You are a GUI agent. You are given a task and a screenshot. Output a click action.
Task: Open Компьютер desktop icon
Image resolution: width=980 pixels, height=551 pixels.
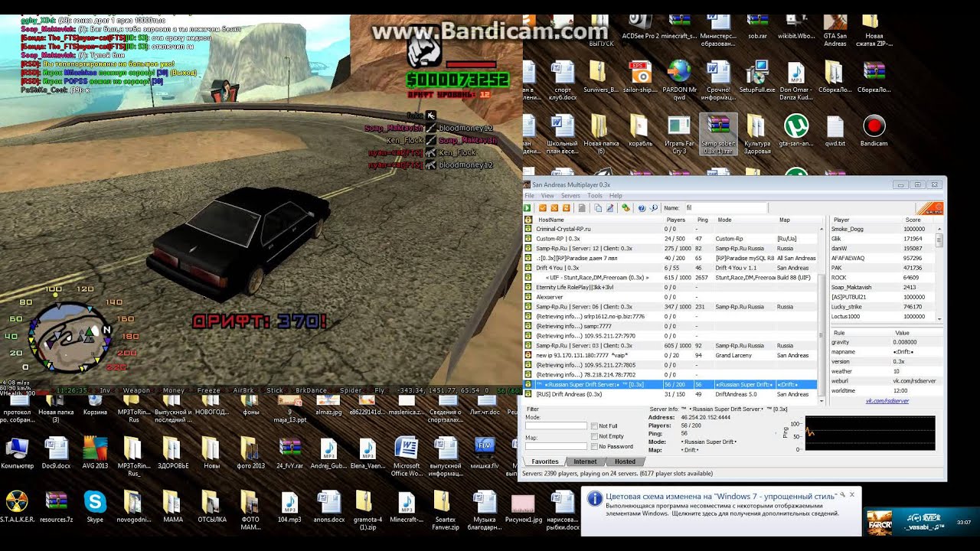pos(17,453)
